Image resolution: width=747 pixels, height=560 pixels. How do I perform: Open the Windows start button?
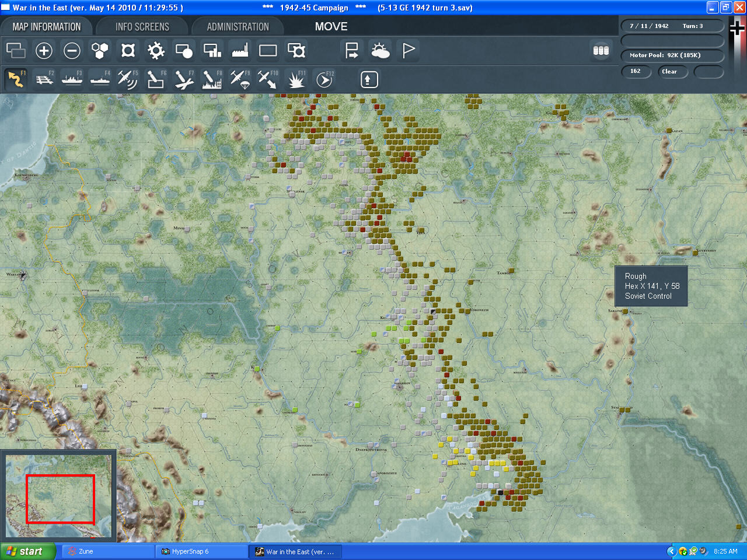[x=28, y=551]
